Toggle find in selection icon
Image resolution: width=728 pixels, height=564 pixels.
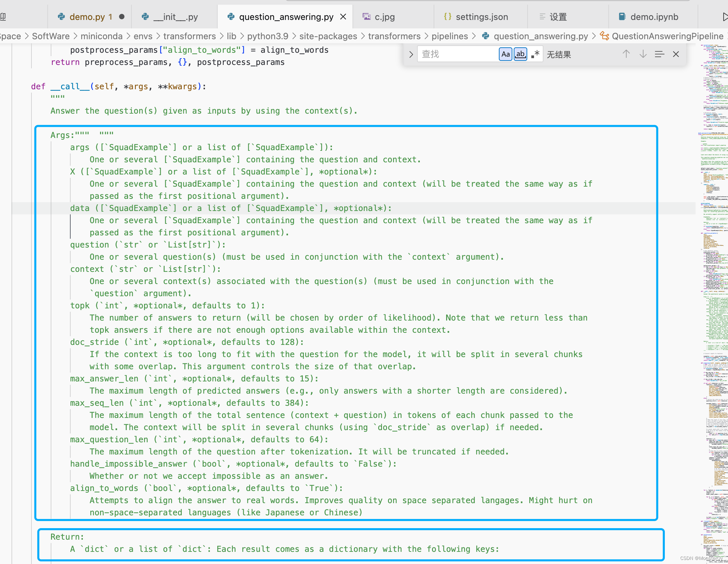(659, 54)
